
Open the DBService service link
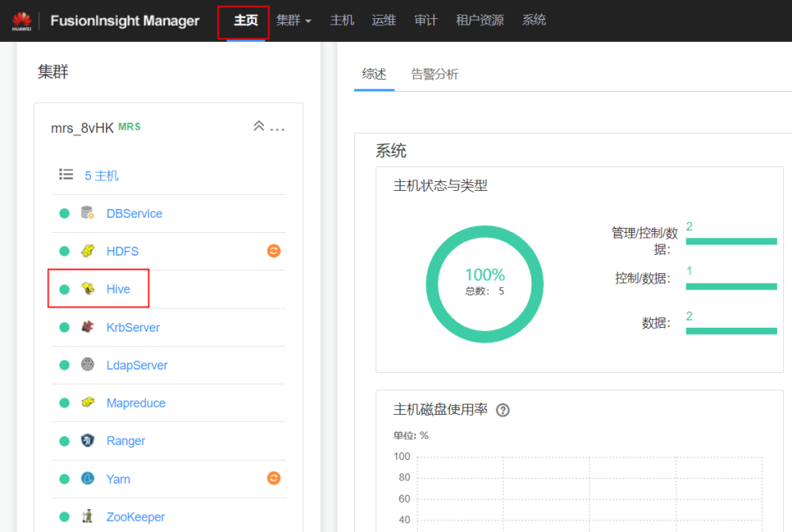pyautogui.click(x=135, y=214)
